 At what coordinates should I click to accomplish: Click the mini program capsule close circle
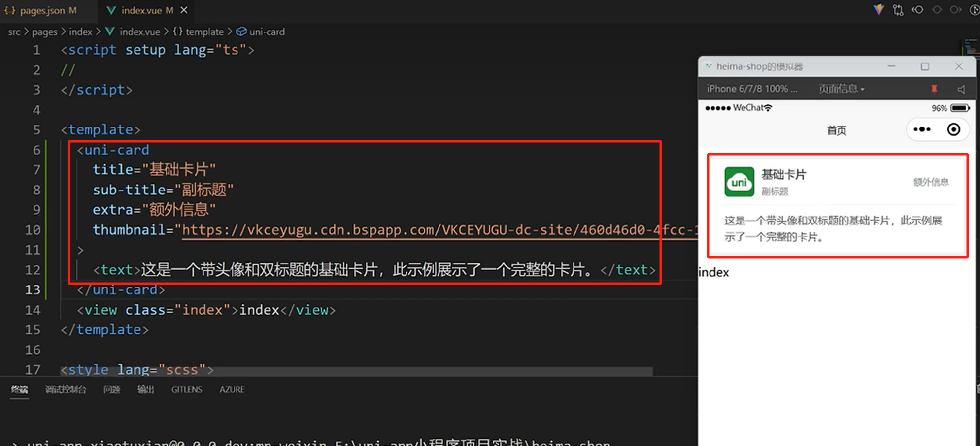[953, 129]
